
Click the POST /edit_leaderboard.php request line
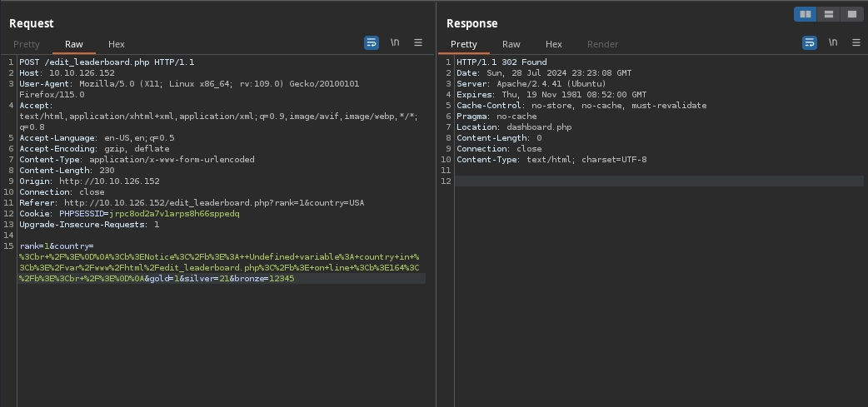tap(107, 62)
